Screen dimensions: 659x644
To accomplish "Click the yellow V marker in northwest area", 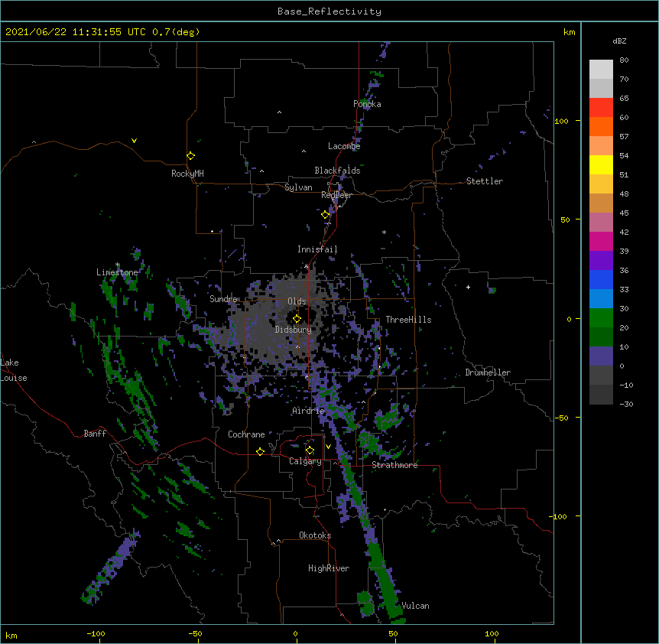I will pyautogui.click(x=134, y=141).
